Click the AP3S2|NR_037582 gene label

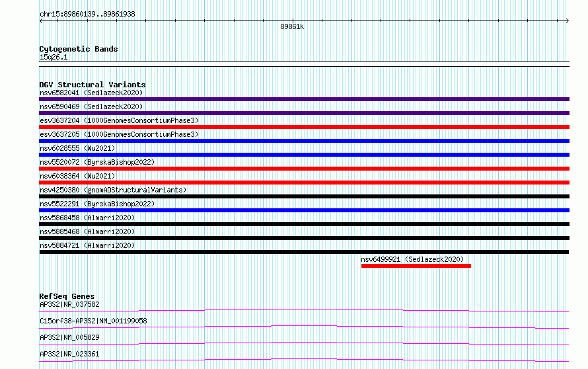tap(69, 304)
